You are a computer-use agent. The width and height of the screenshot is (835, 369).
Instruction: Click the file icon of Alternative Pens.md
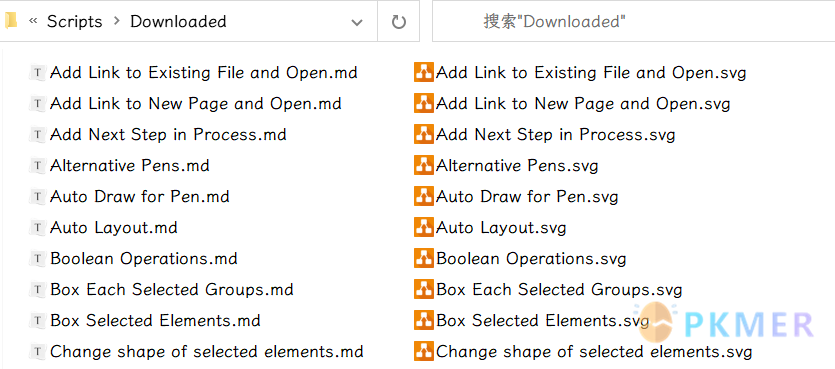(37, 166)
